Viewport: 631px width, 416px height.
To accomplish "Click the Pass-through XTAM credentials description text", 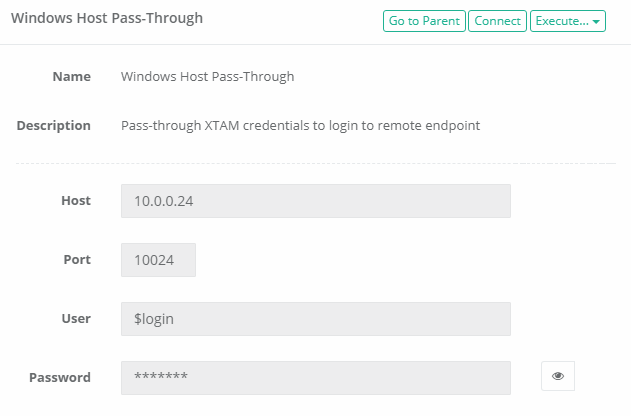I will [x=300, y=126].
